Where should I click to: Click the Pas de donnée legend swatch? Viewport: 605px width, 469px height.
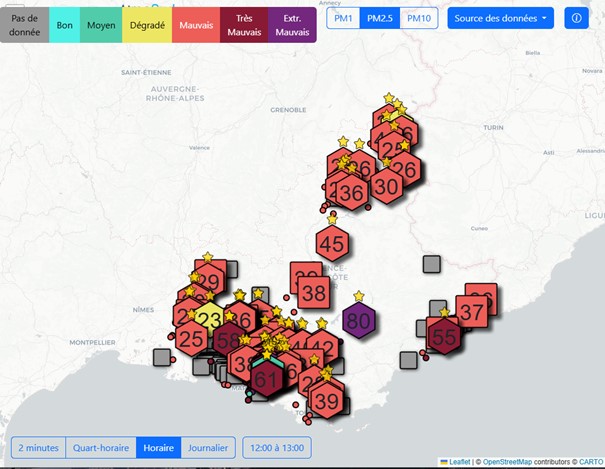pyautogui.click(x=25, y=25)
